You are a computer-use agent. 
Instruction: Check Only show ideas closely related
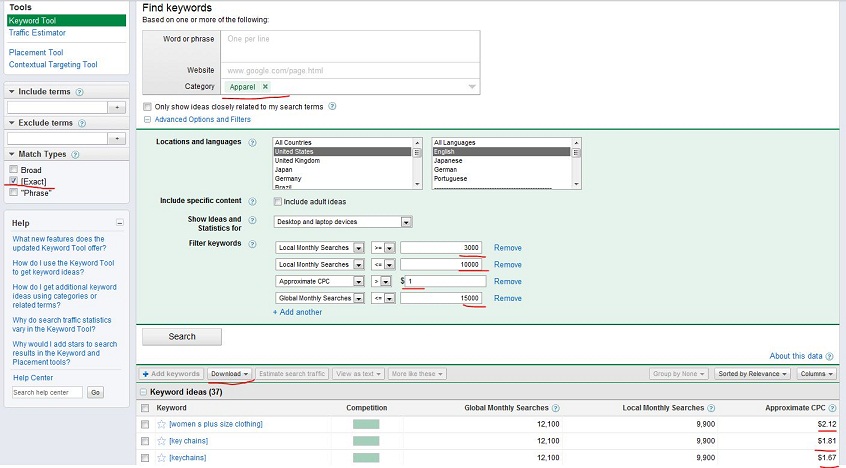[x=147, y=107]
